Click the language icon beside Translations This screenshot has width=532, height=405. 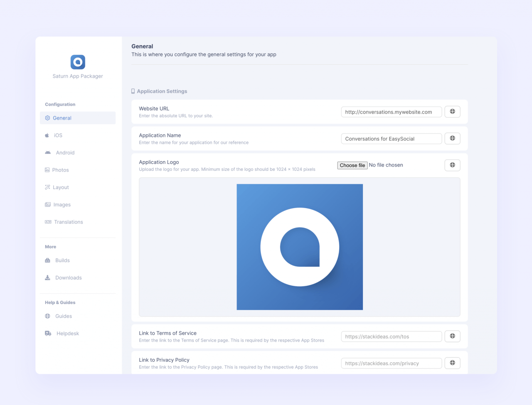pyautogui.click(x=48, y=222)
